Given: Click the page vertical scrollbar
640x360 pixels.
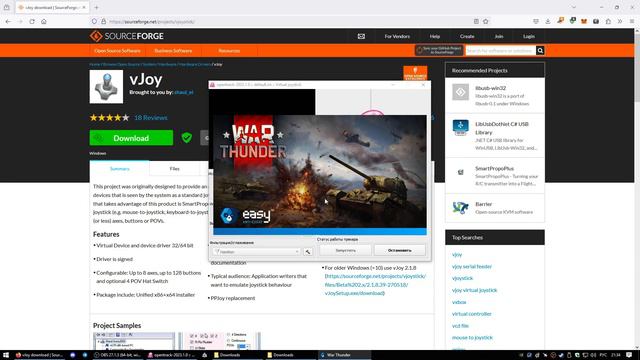Looking at the screenshot, I should coord(637,188).
